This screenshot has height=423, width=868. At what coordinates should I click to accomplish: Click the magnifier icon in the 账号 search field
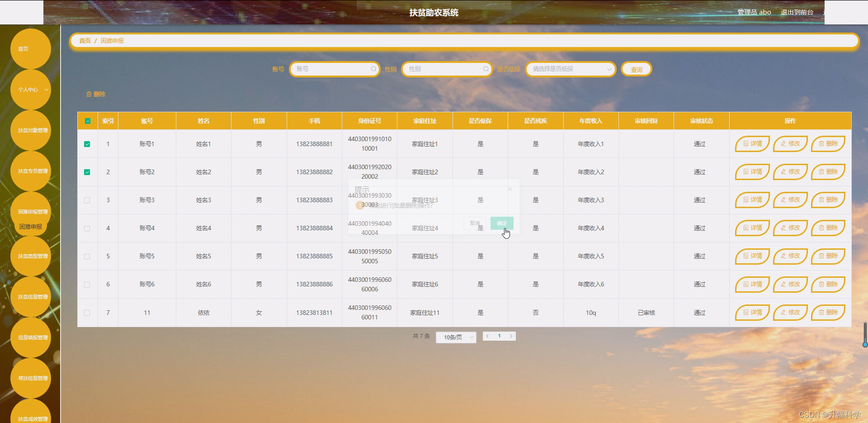[x=373, y=69]
